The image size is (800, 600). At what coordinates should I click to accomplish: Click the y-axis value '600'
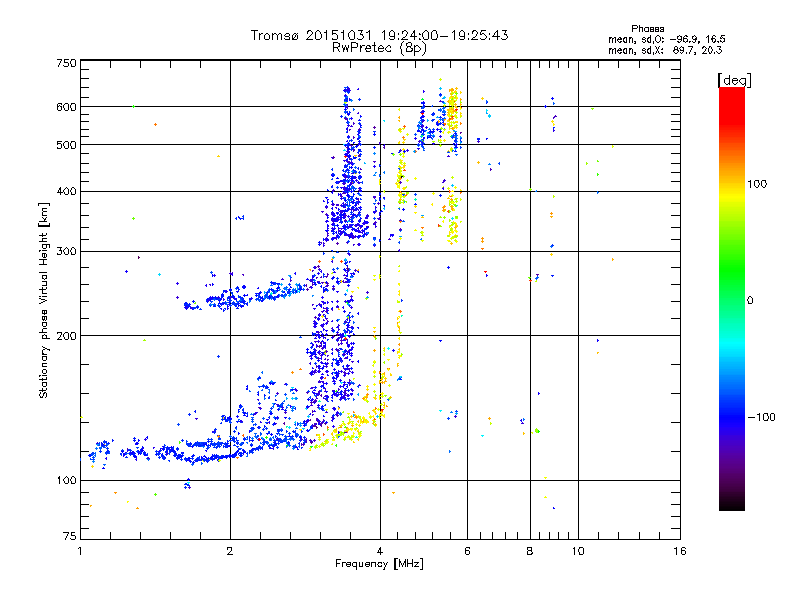coord(67,107)
